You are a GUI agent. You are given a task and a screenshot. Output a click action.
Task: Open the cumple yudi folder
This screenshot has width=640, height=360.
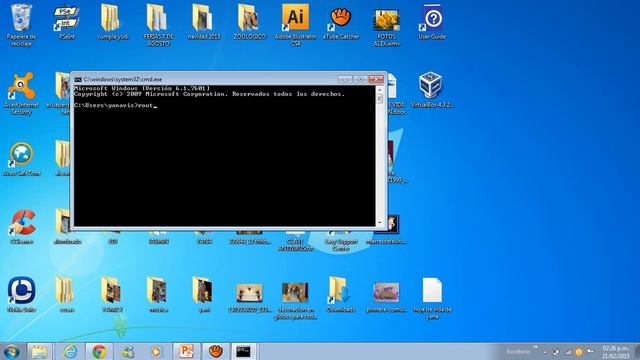[x=112, y=22]
